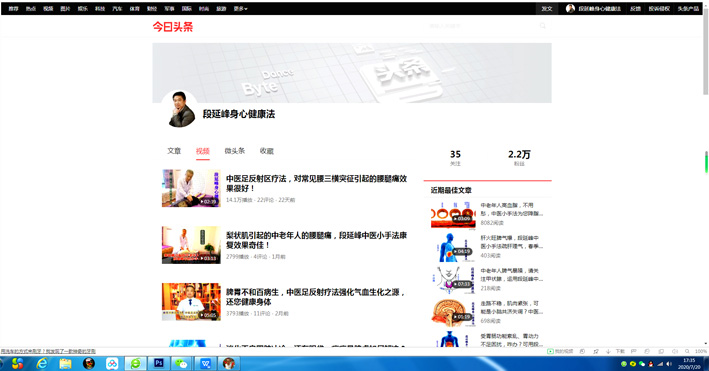Click the 发文 button in top bar
This screenshot has width=709, height=371.
(547, 9)
